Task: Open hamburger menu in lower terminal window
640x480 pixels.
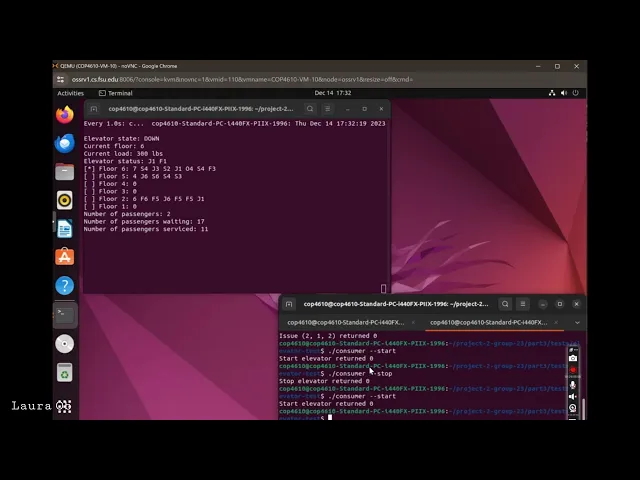Action: 522,304
